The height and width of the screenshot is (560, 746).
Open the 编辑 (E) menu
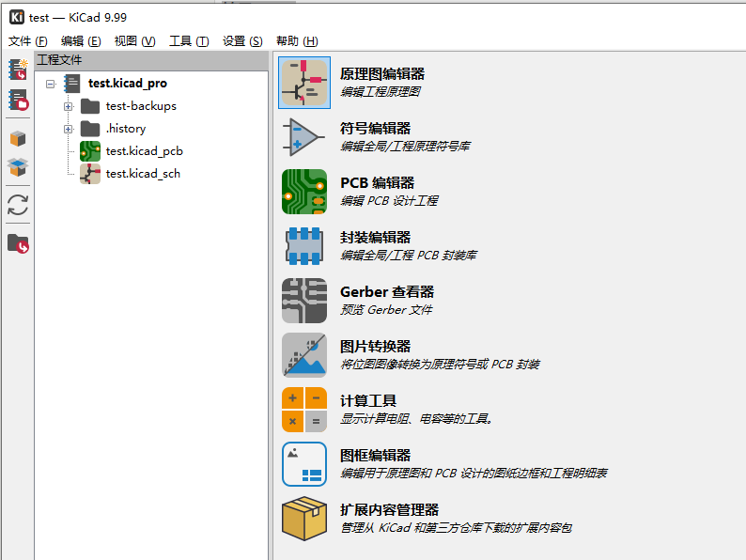coord(81,41)
